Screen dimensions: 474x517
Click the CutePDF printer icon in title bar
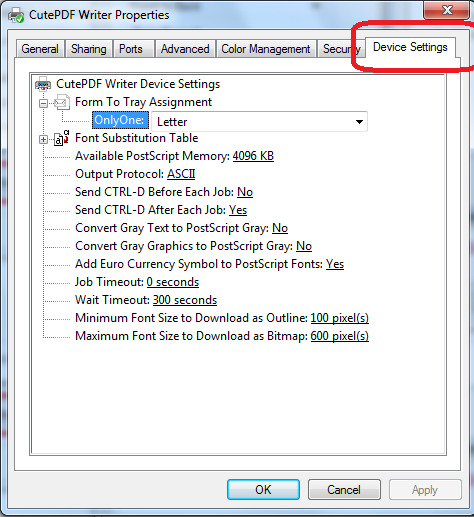coord(16,15)
